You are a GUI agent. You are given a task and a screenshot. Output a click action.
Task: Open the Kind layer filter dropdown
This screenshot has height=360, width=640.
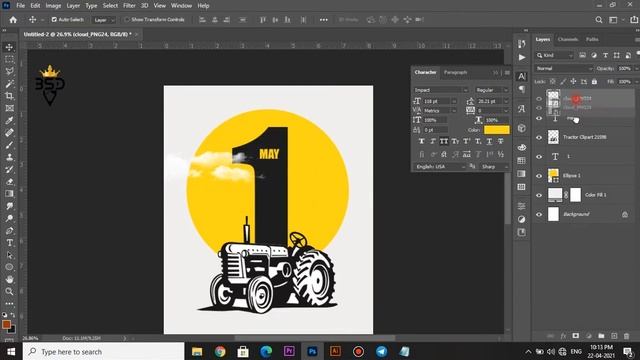pos(555,55)
